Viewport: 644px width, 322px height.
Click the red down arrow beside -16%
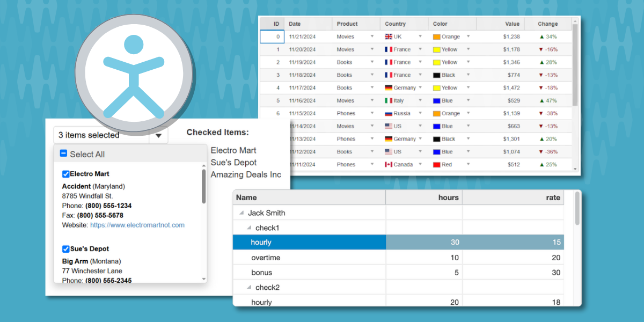coord(540,49)
